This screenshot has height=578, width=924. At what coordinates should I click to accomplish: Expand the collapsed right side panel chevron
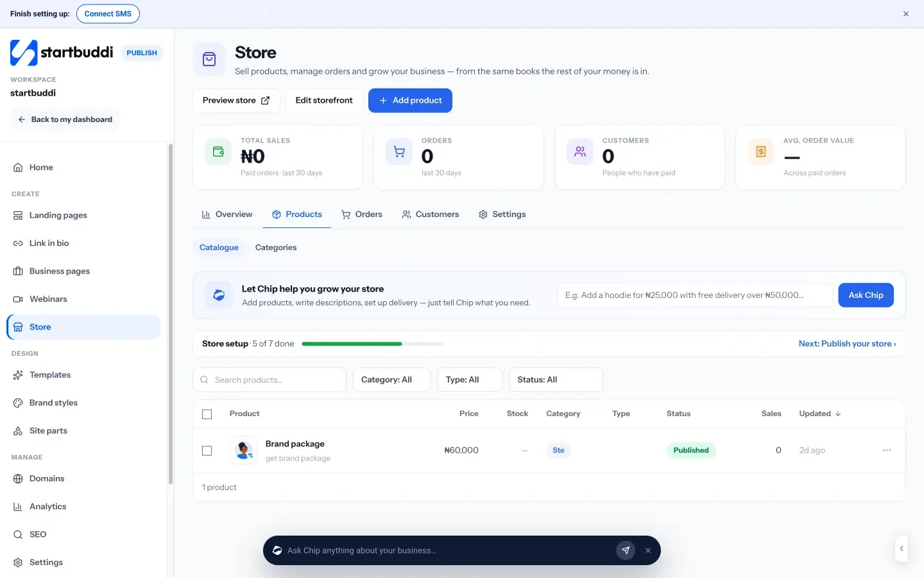coord(902,548)
